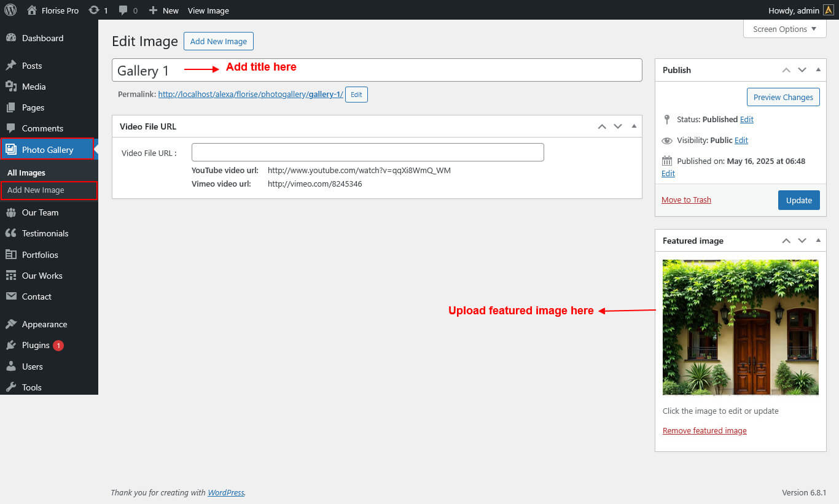Open Appearance menu in the sidebar
Image resolution: width=839 pixels, height=504 pixels.
pos(44,324)
